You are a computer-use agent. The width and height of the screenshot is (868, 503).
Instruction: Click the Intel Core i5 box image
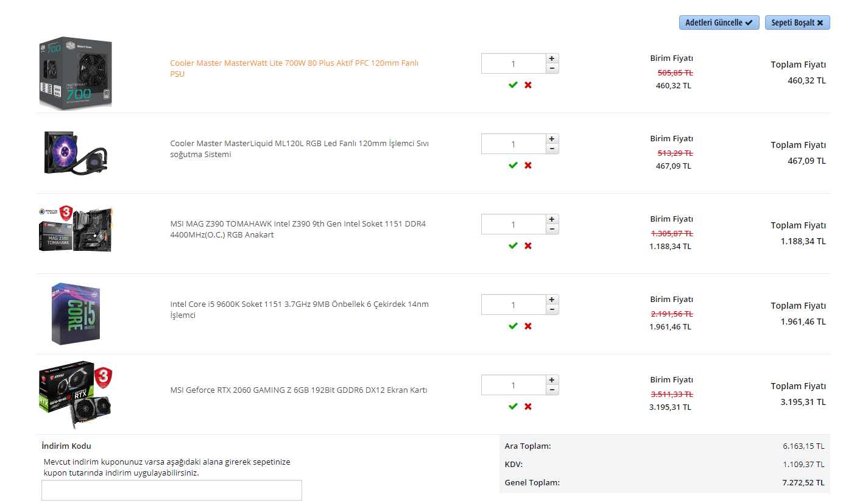pos(76,314)
